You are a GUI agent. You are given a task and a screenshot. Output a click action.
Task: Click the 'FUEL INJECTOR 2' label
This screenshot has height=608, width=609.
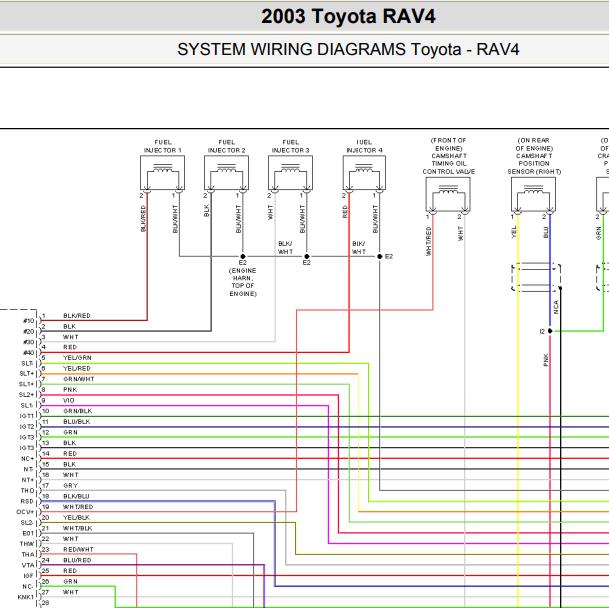pos(226,146)
